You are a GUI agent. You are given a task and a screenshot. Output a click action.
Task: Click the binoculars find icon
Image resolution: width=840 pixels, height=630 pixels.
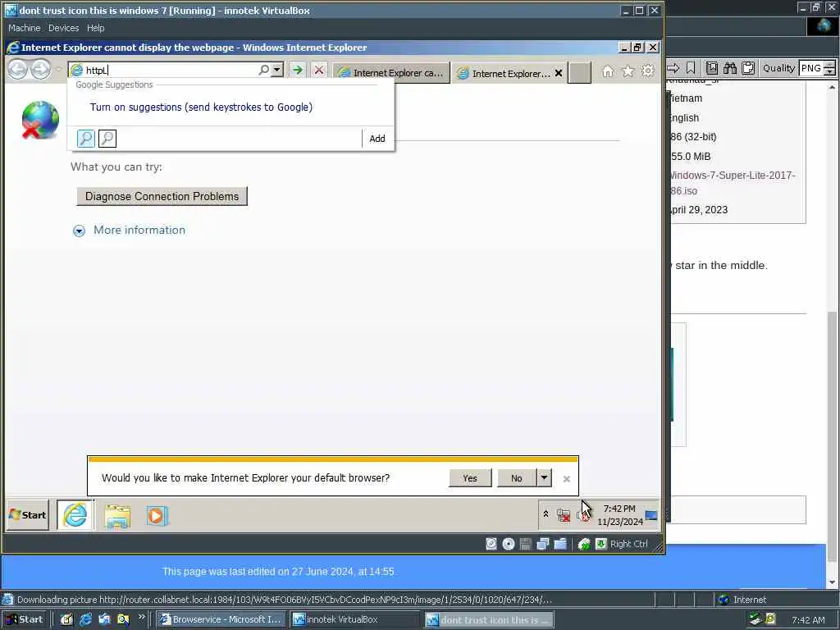(730, 68)
